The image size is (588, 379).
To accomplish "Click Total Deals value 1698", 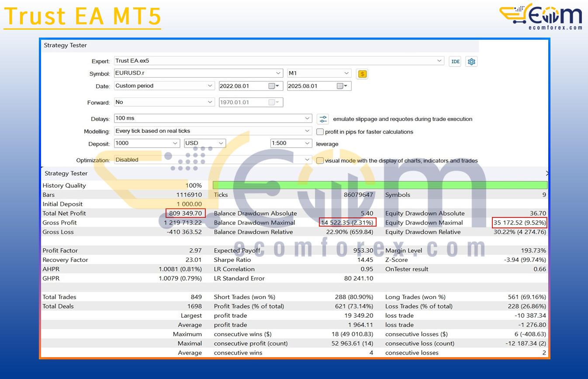I will point(195,306).
